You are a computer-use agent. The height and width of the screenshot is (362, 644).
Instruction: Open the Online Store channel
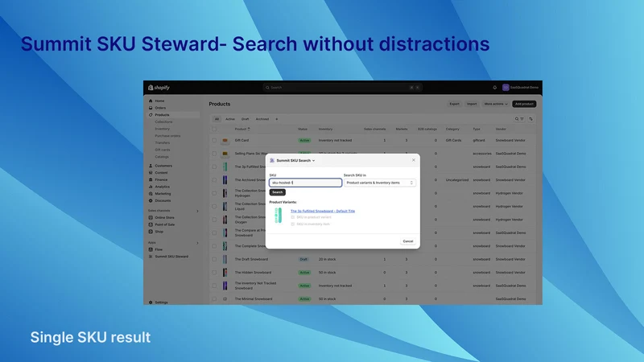point(164,217)
